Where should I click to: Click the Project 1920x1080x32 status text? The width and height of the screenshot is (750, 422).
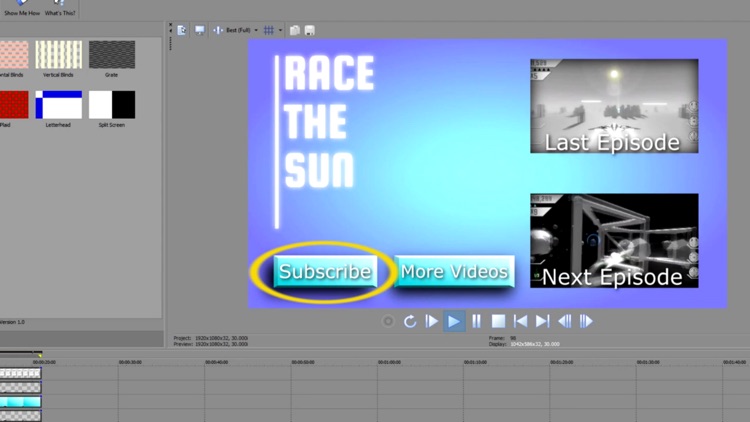[210, 338]
